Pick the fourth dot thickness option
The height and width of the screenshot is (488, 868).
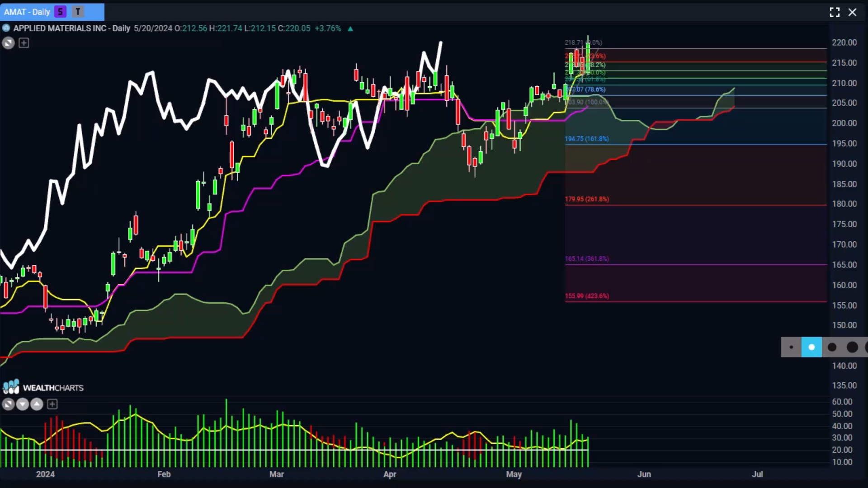pyautogui.click(x=852, y=347)
